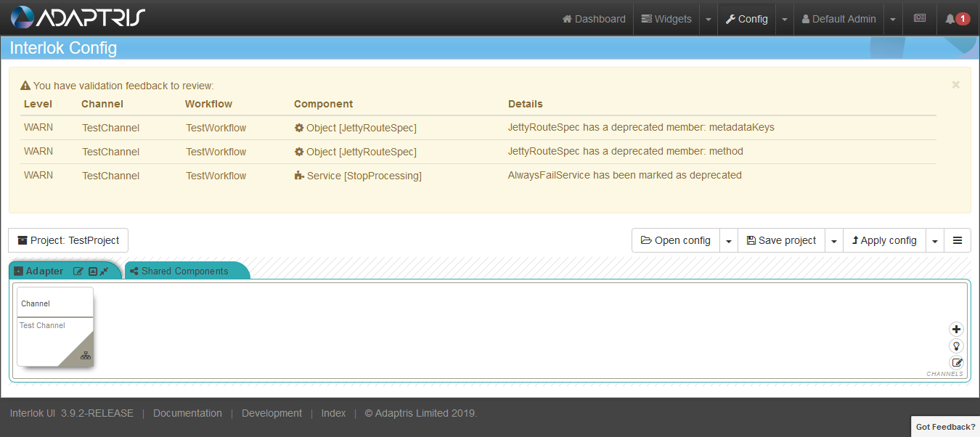Expand the Open config dropdown arrow

point(729,240)
